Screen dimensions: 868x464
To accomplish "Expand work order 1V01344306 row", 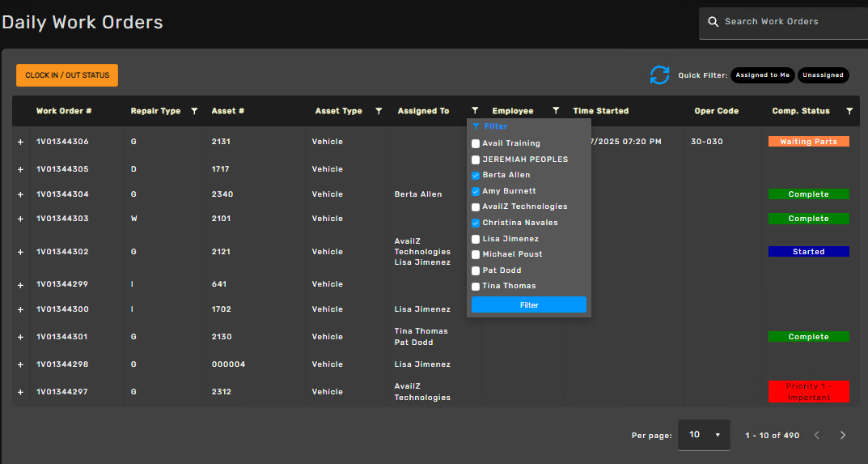I will 20,142.
